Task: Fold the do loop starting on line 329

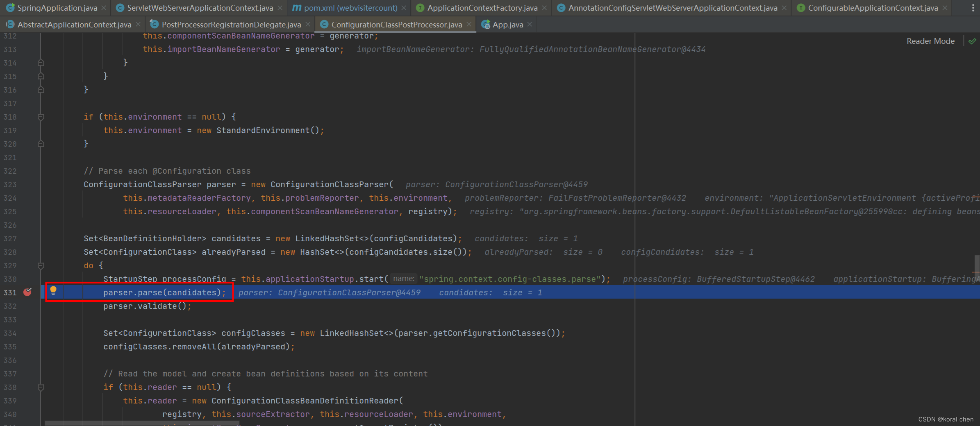Action: (x=41, y=266)
